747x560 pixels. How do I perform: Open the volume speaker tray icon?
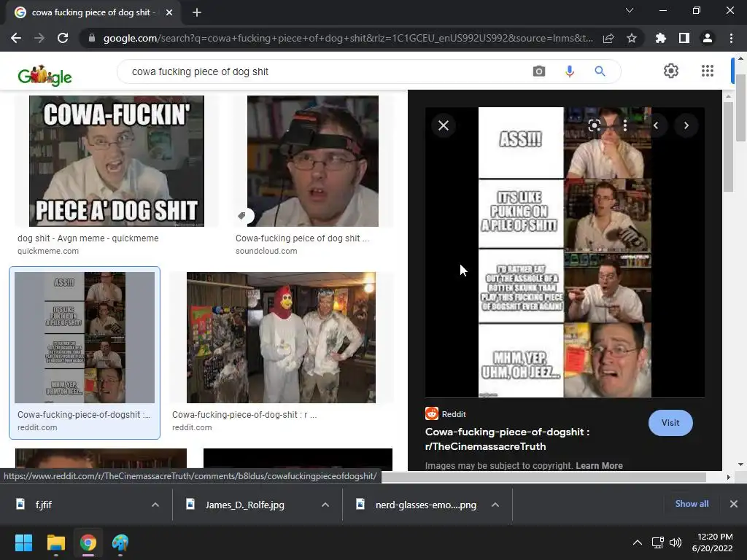coord(676,542)
